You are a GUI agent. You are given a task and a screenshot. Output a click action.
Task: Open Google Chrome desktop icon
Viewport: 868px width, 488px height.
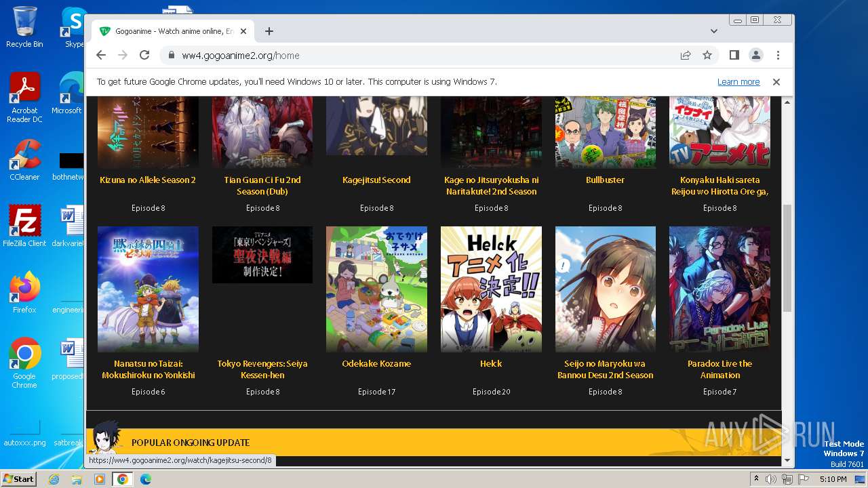[24, 363]
